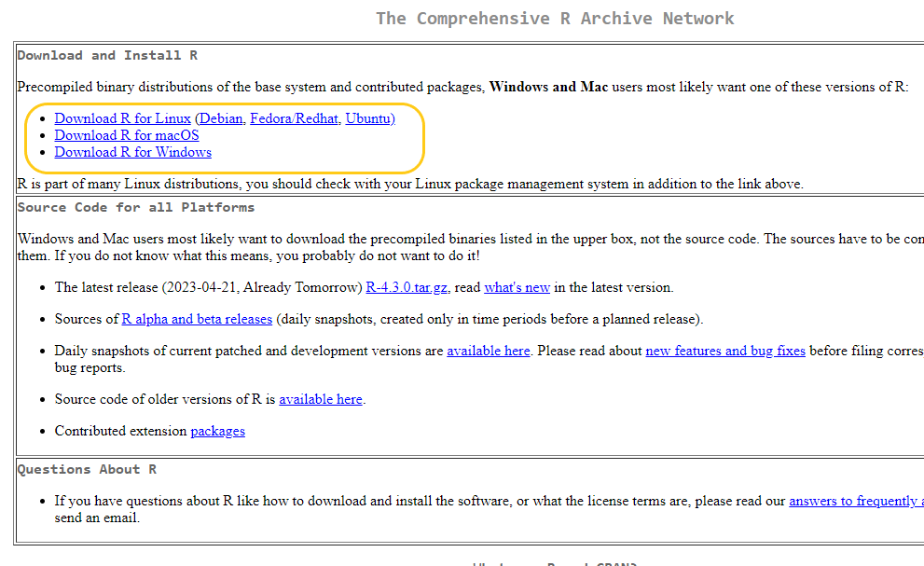Click the Debian distribution link

click(221, 118)
